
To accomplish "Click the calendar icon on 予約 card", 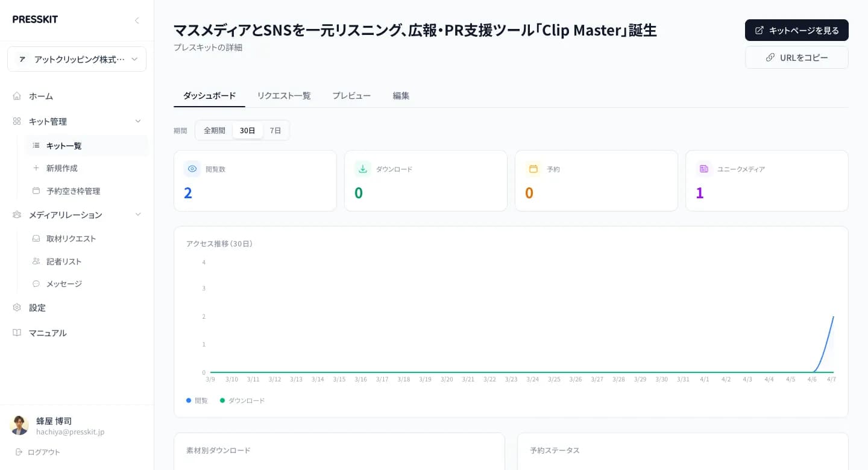I will 533,169.
